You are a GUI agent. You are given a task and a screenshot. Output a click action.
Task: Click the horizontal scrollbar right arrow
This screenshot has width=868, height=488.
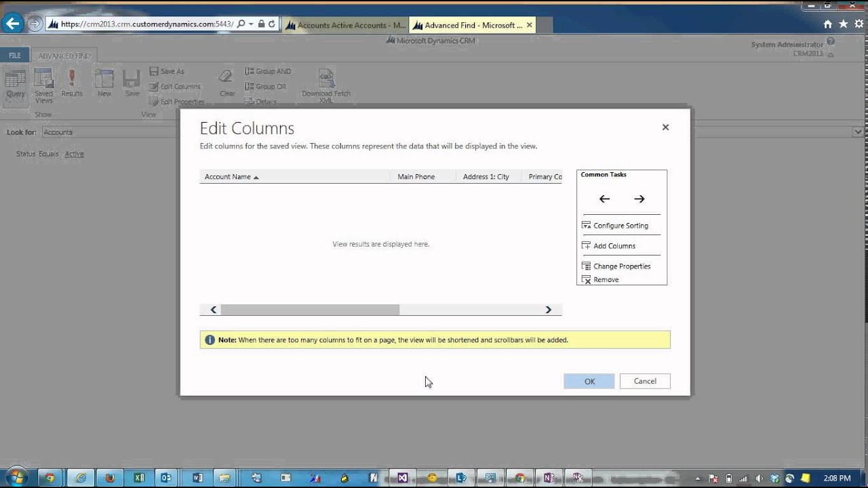click(x=549, y=310)
